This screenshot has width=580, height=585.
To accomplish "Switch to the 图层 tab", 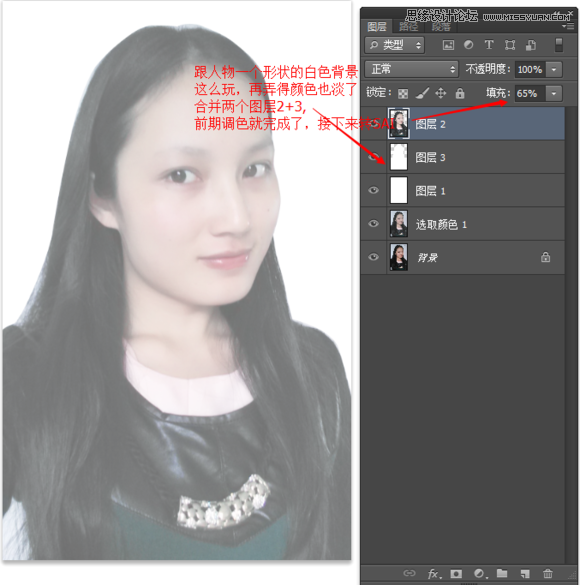I will 377,26.
